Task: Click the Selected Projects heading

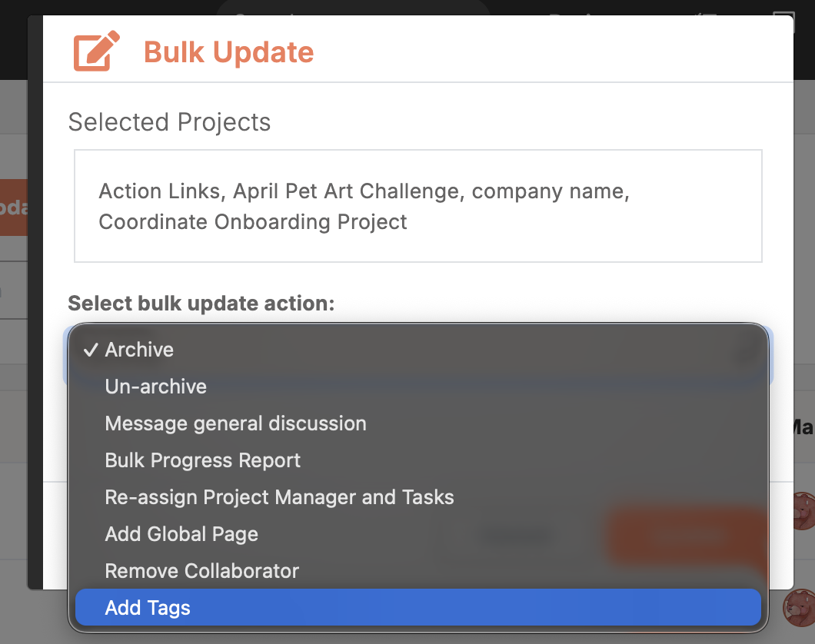Action: click(169, 122)
